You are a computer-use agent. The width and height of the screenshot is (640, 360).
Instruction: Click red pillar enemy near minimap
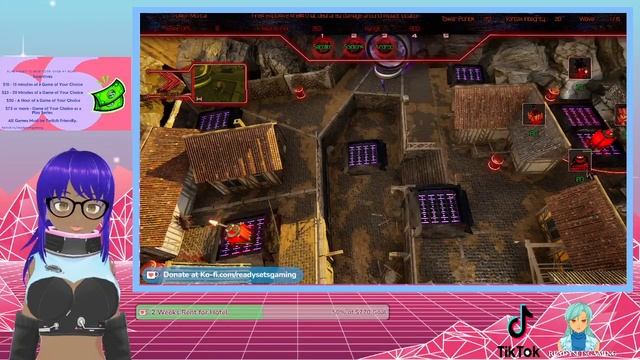tap(300, 93)
